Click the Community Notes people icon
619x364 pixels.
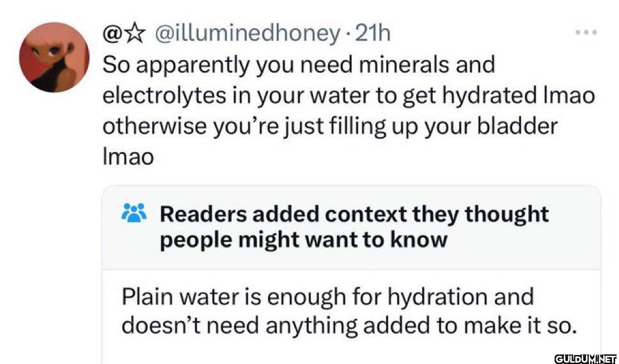(x=134, y=213)
